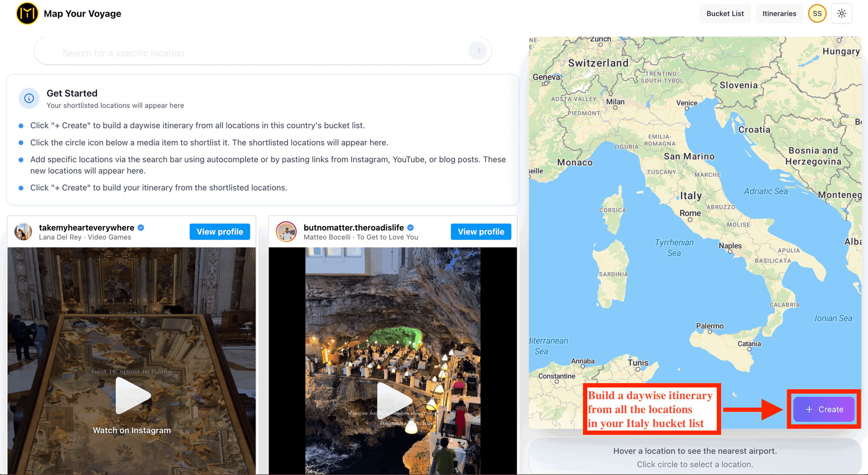Open butnomatter.theroadislife's profile
Image resolution: width=868 pixels, height=475 pixels.
(x=481, y=231)
